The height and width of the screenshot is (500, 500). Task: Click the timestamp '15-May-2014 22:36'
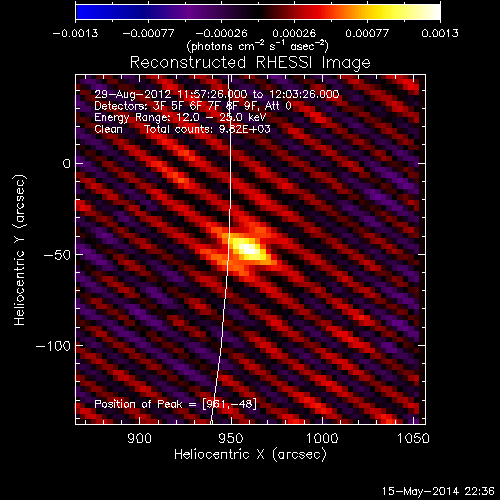[438, 491]
